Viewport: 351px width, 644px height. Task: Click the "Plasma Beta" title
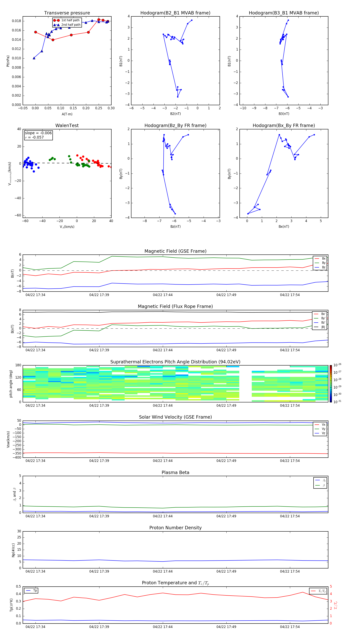click(x=175, y=472)
